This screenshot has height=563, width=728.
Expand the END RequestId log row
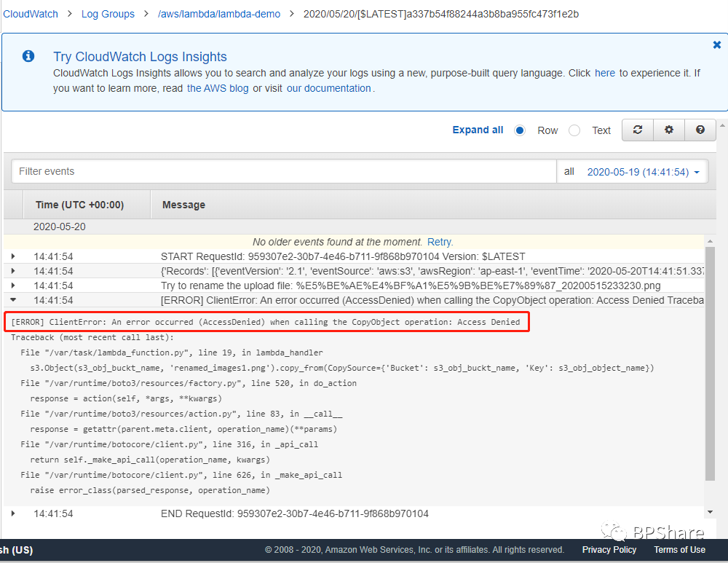(13, 513)
